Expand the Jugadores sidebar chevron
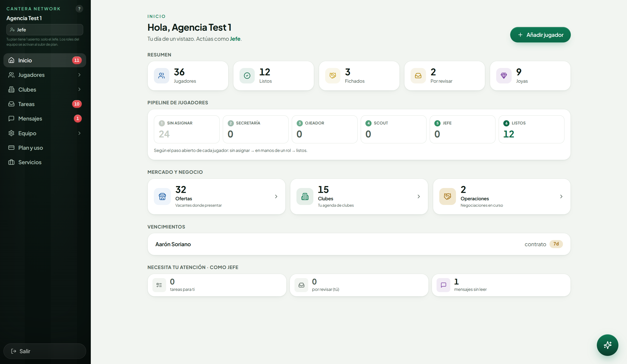The width and height of the screenshot is (627, 364). click(x=79, y=75)
